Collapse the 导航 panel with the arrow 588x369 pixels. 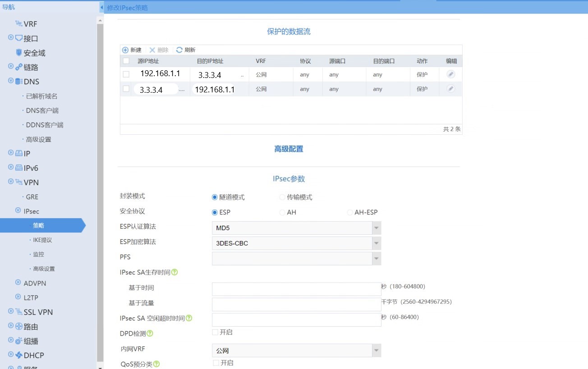coord(101,8)
